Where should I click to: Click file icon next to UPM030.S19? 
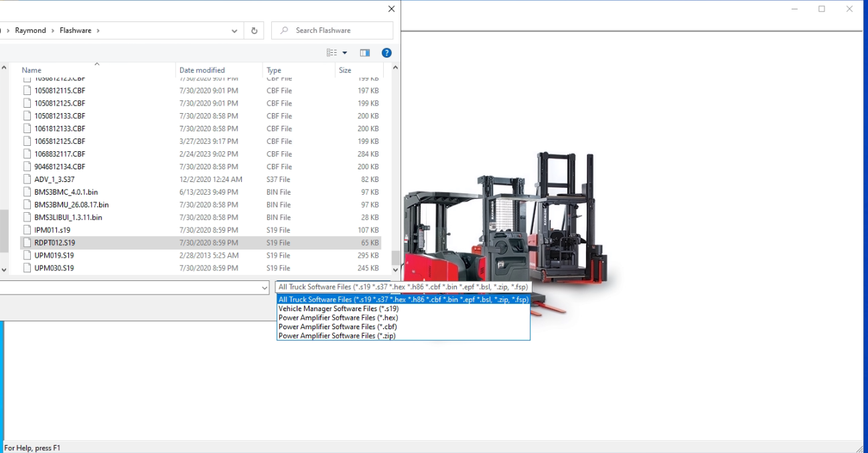point(27,268)
